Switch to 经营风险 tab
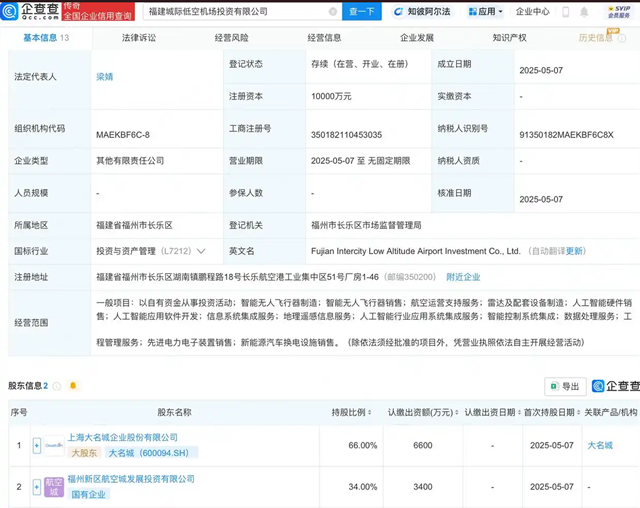 [x=231, y=38]
